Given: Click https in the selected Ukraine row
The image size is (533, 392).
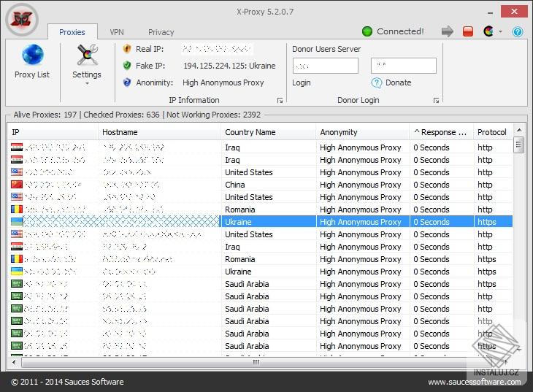Looking at the screenshot, I should click(x=487, y=222).
